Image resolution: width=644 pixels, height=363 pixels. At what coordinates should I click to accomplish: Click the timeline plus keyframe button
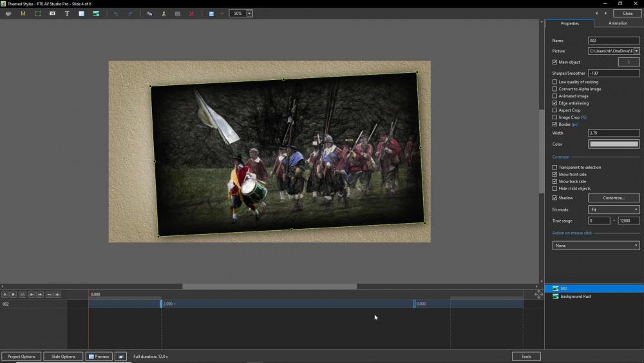[57, 295]
